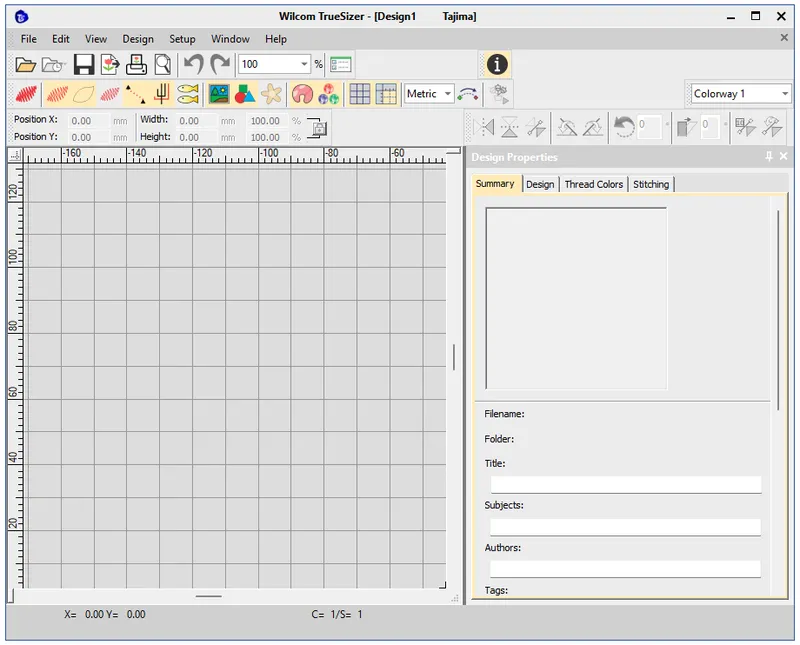This screenshot has width=800, height=645.
Task: Toggle show outlines leaf icon
Action: point(84,94)
